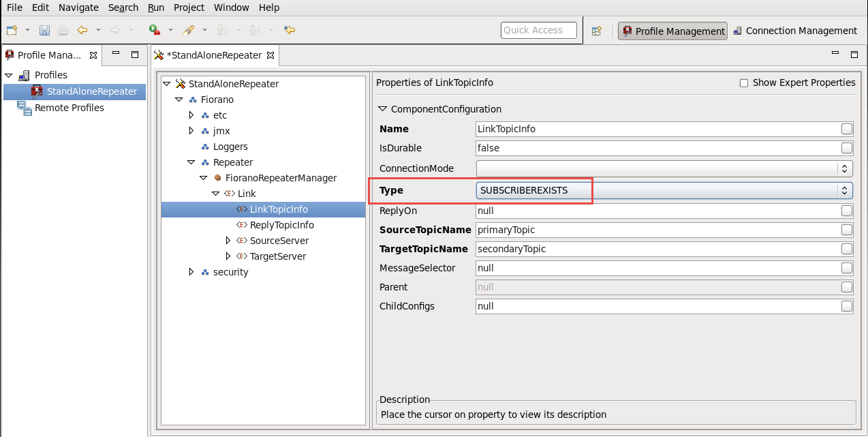Toggle the checkbox beside IsDurable field
868x437 pixels.
click(846, 148)
